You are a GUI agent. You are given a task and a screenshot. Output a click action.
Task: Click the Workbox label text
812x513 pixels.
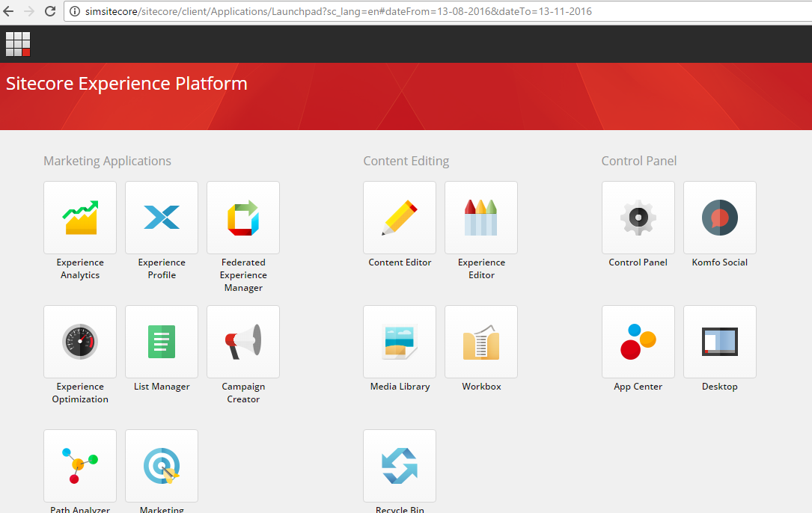[x=482, y=387]
